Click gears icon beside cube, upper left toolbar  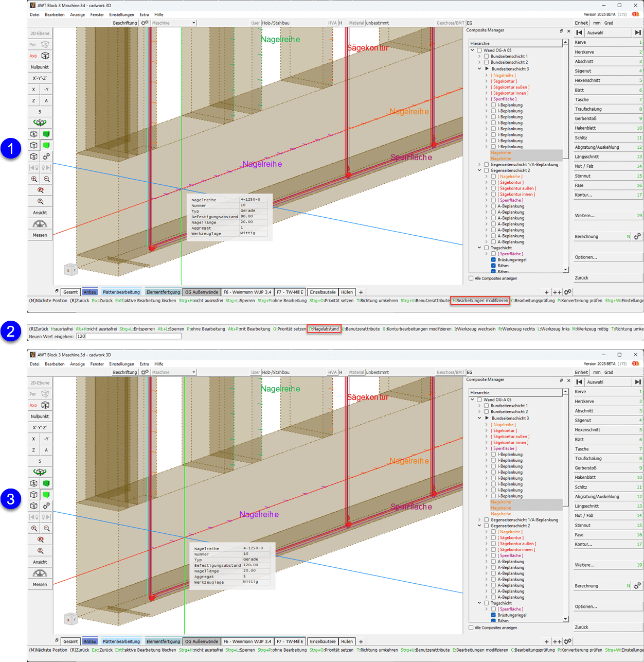click(x=46, y=156)
